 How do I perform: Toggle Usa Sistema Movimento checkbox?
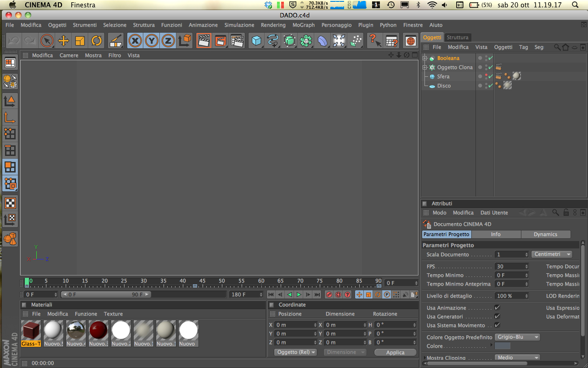[497, 325]
